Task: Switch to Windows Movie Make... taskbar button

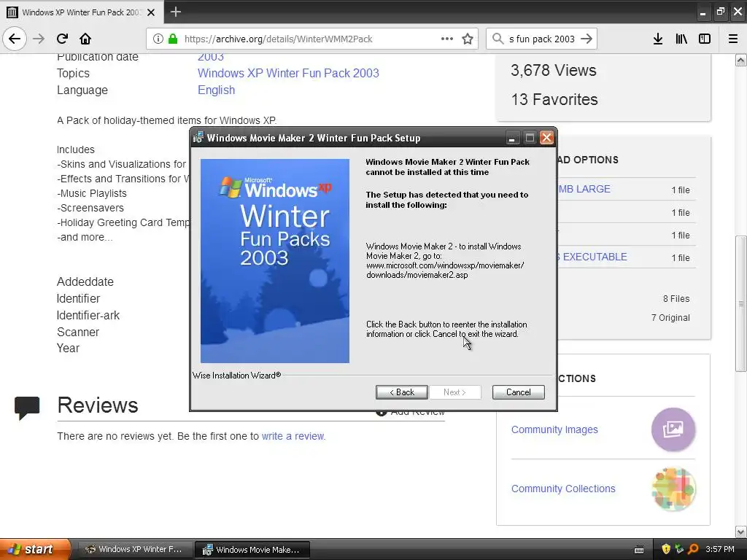Action: pos(252,549)
